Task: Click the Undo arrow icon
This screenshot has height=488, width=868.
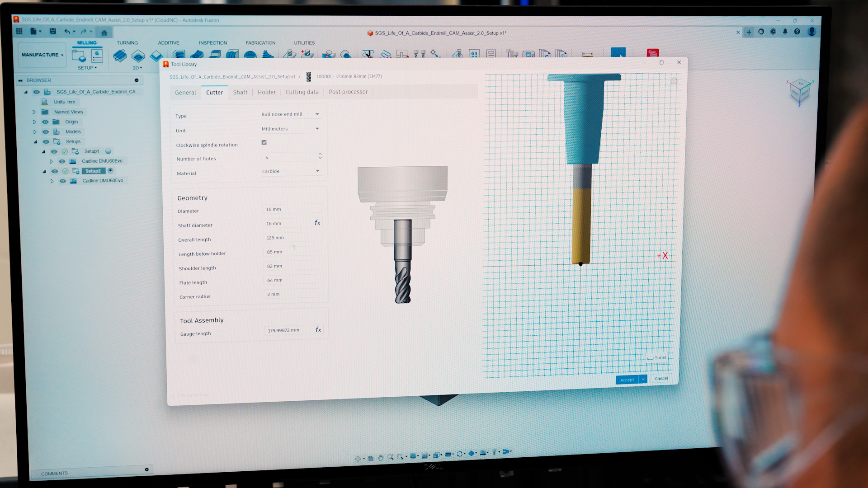Action: [x=67, y=31]
